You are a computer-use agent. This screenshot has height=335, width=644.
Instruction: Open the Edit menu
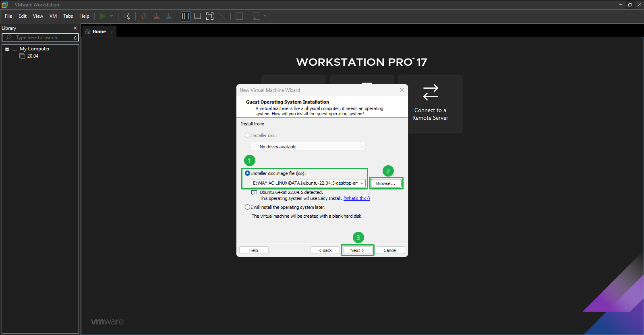(x=23, y=16)
